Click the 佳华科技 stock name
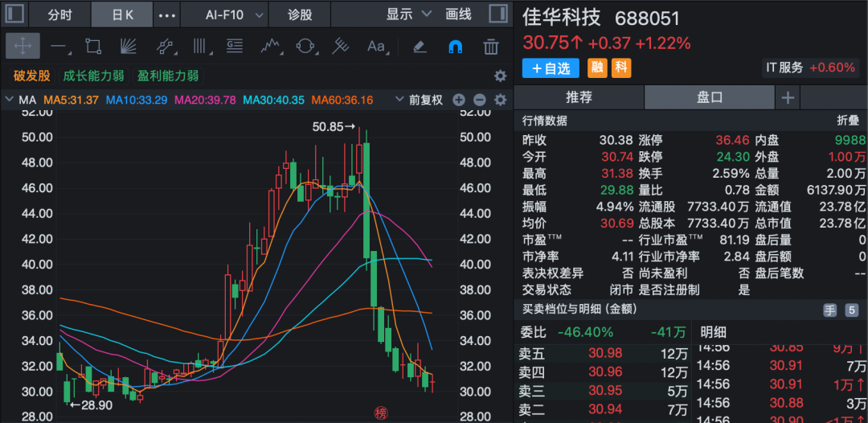This screenshot has width=868, height=423. coord(561,17)
